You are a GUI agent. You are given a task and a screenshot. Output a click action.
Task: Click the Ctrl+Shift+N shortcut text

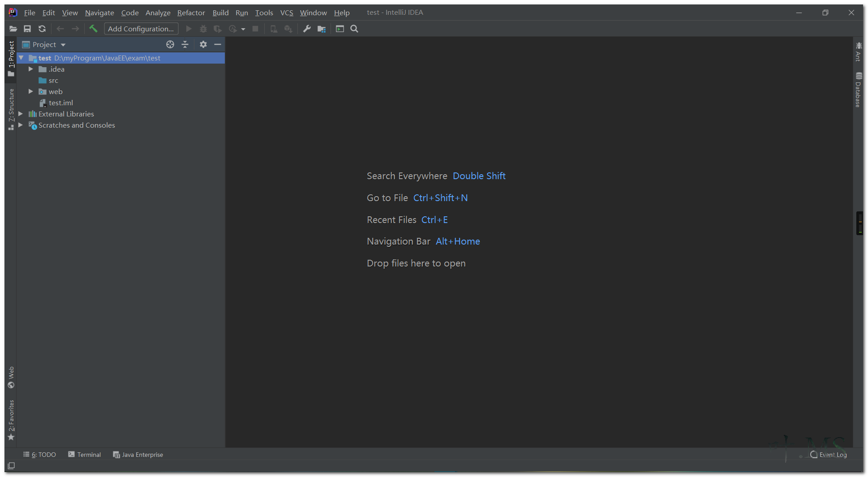point(440,198)
